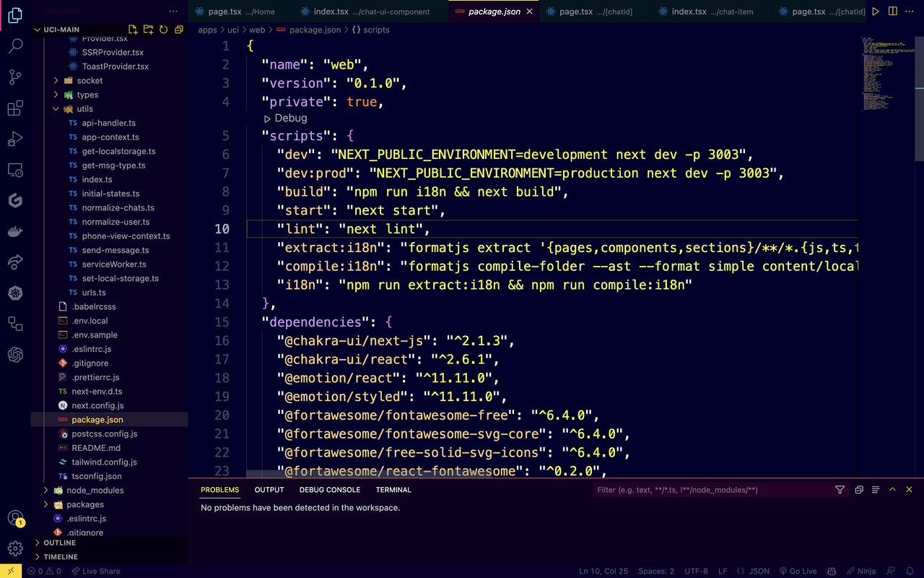Viewport: 924px width, 578px height.
Task: Open the Manage gear menu
Action: click(15, 548)
